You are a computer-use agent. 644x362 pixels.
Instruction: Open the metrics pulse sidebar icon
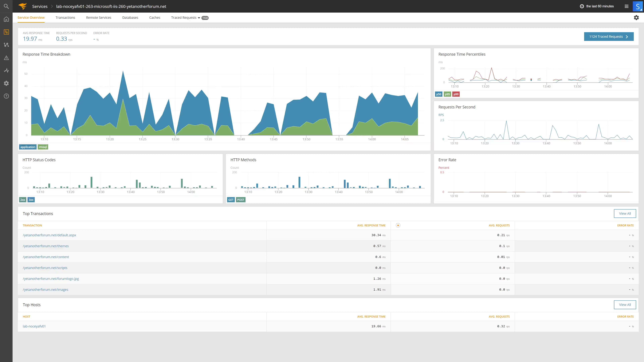tap(6, 70)
